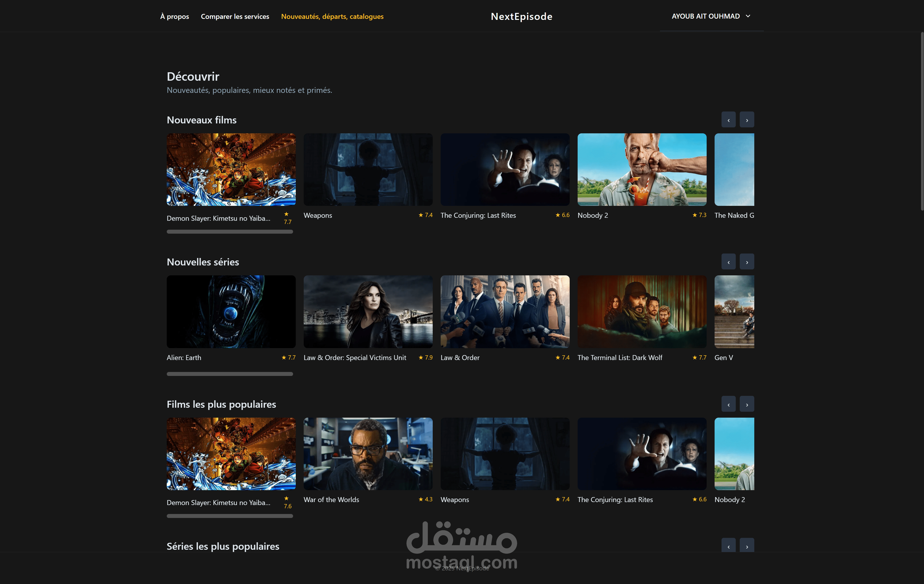Open the Law & Order cast poster

[x=505, y=311]
